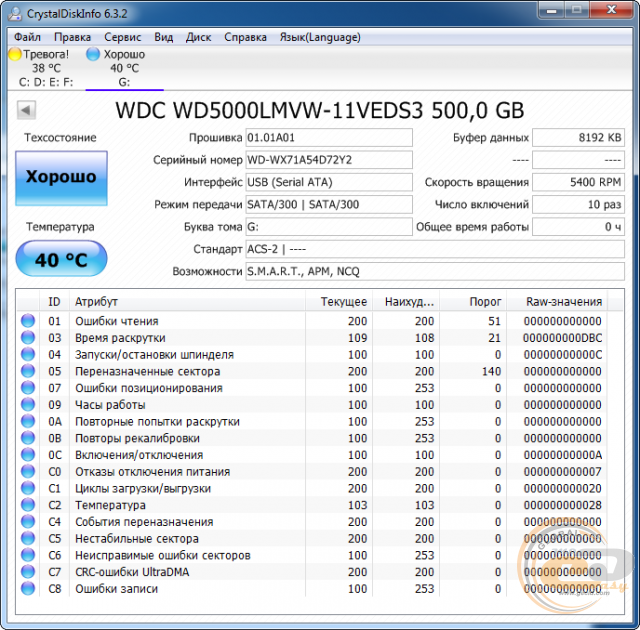Click the Прошивка field 01.01A01
640x630 pixels.
coord(329,138)
